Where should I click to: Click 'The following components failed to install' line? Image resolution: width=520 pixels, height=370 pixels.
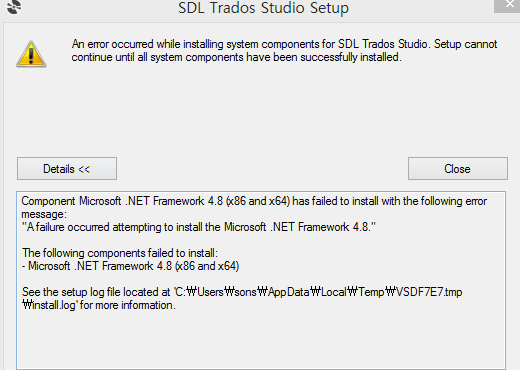click(120, 253)
